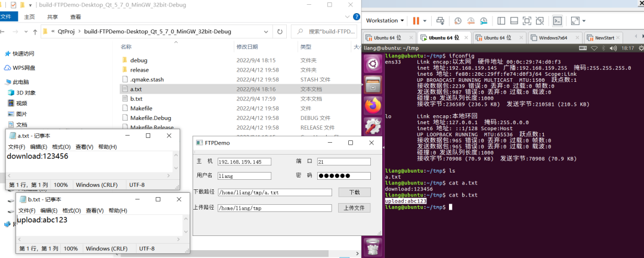
Task: Click the revert to snapshot icon
Action: pos(470,20)
